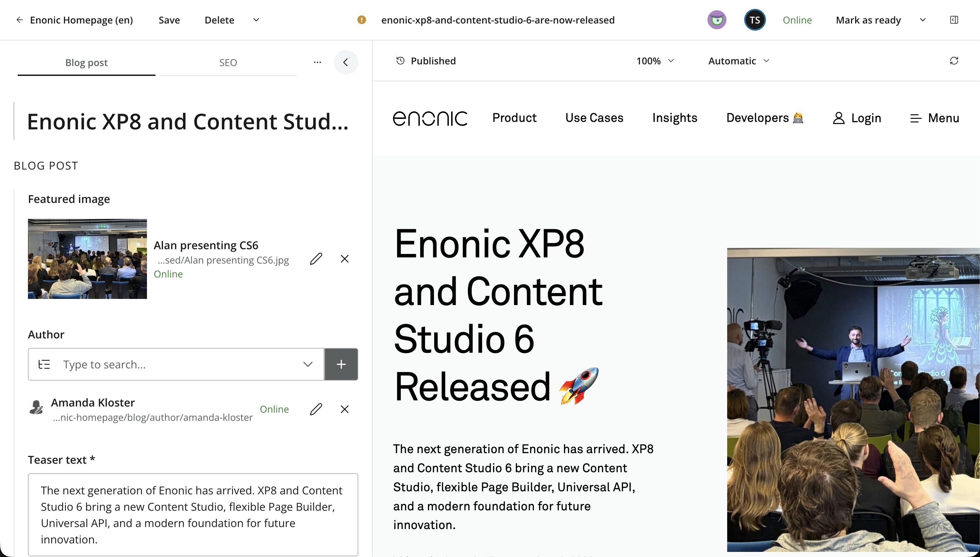Open the Use Cases menu in preview
This screenshot has height=557, width=980.
(594, 118)
